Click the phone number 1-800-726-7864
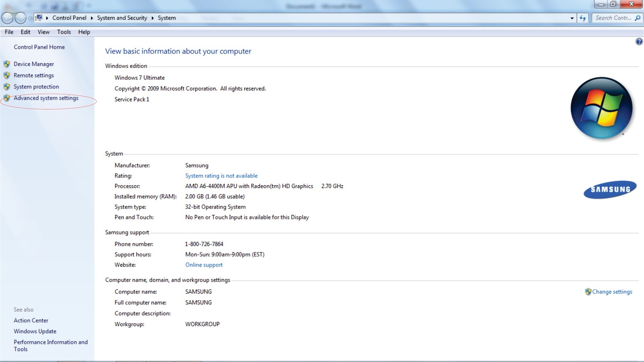This screenshot has height=362, width=644. 204,244
